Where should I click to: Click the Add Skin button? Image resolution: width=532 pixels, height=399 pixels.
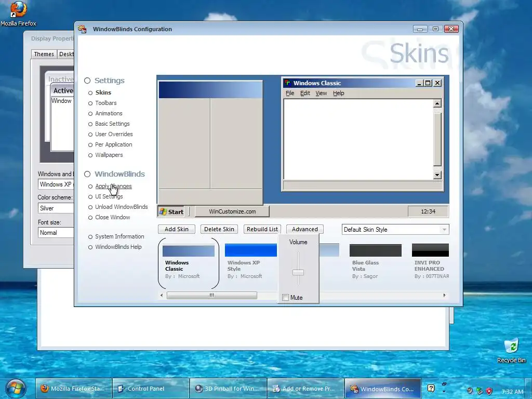[x=177, y=229]
